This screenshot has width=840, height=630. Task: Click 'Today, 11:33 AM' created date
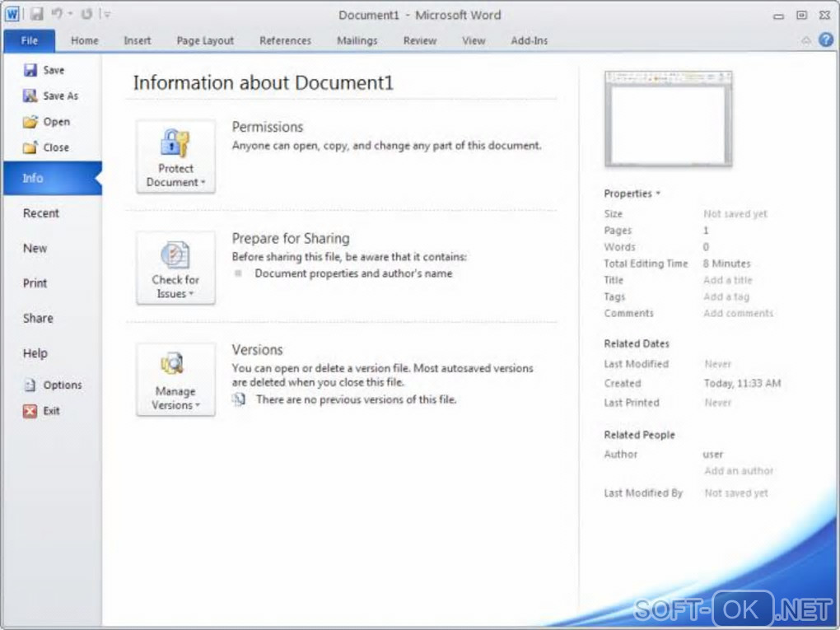[742, 383]
